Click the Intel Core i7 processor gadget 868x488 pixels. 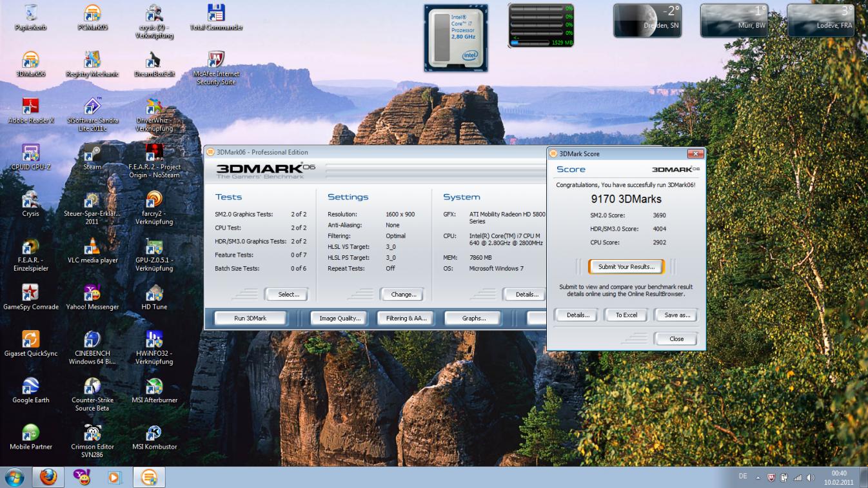point(456,37)
